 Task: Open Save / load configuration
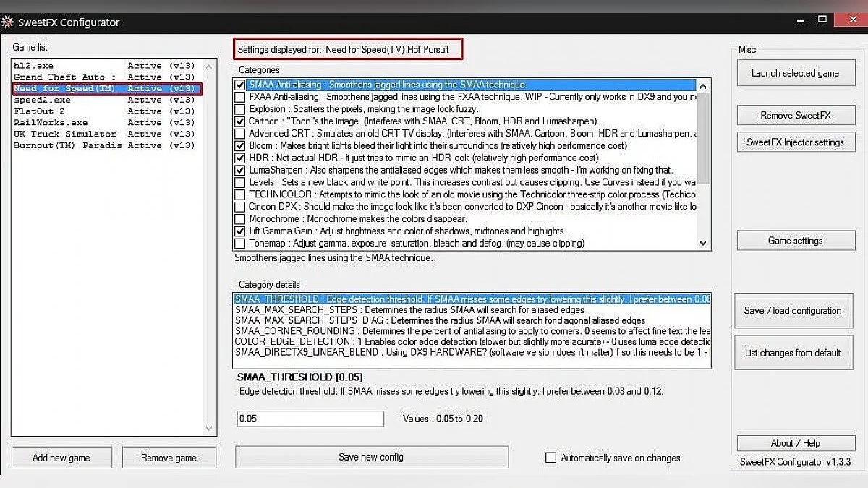pyautogui.click(x=793, y=311)
